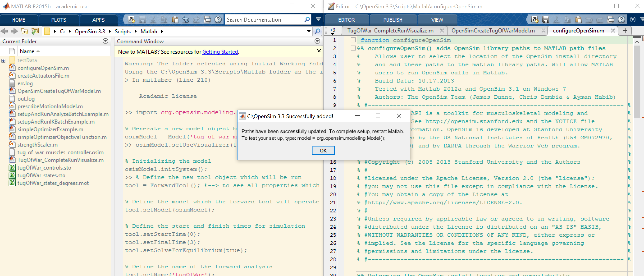644x276 pixels.
Task: Close the Successfully added dialog
Action: pyautogui.click(x=399, y=116)
